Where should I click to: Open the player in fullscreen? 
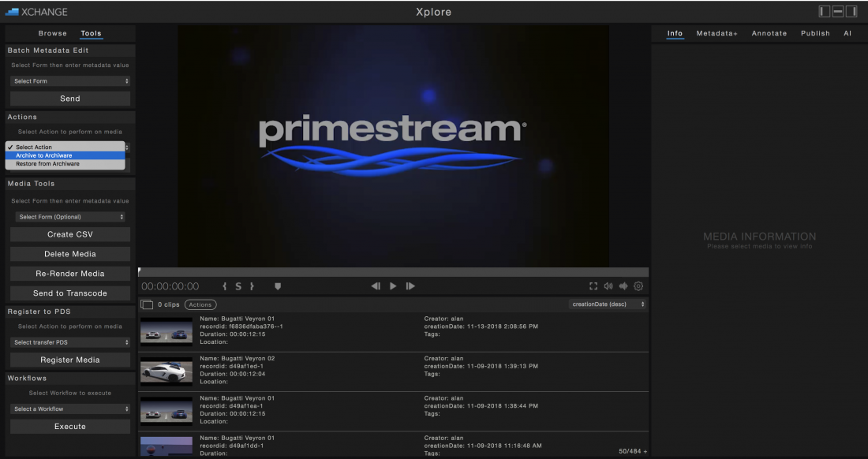click(x=593, y=286)
